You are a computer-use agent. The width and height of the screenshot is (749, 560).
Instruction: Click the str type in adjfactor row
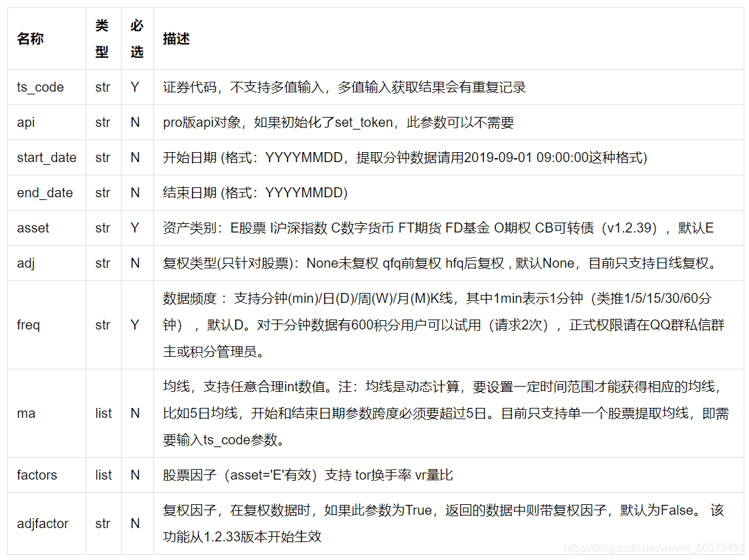point(103,524)
